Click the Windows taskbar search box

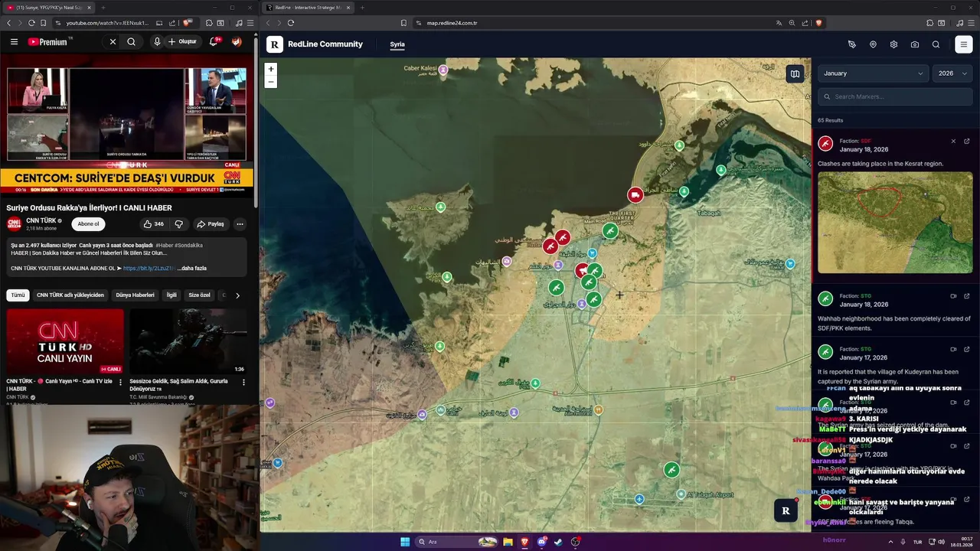point(457,542)
